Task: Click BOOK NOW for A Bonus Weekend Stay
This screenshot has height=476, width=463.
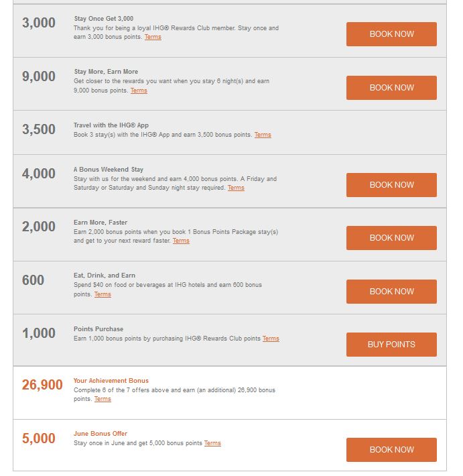Action: 391,185
